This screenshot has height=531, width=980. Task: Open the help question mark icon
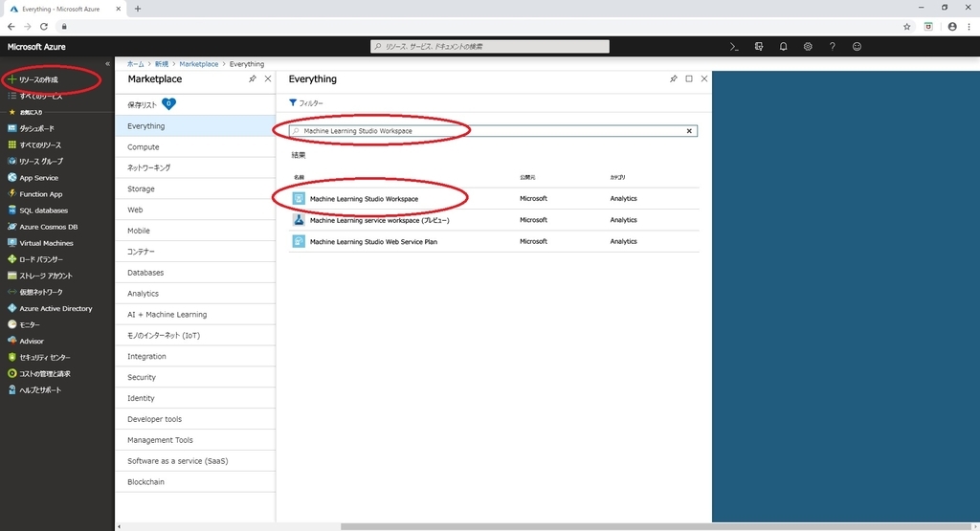832,47
